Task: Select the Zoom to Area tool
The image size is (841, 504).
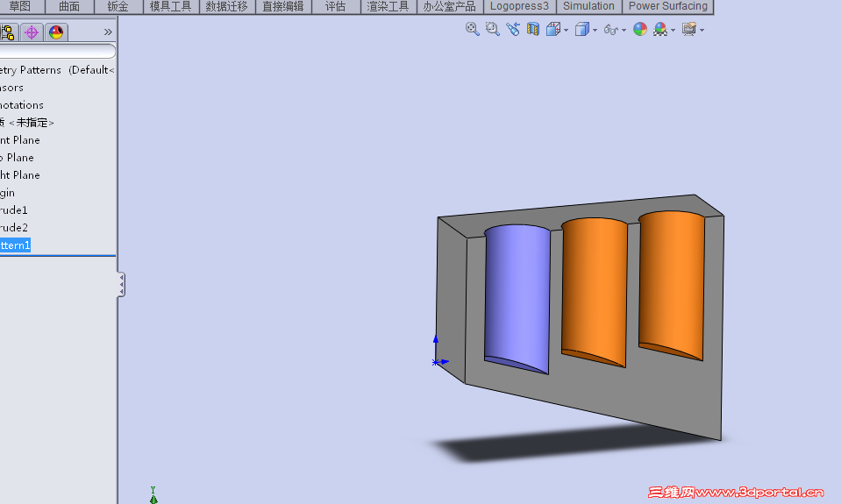Action: [492, 29]
